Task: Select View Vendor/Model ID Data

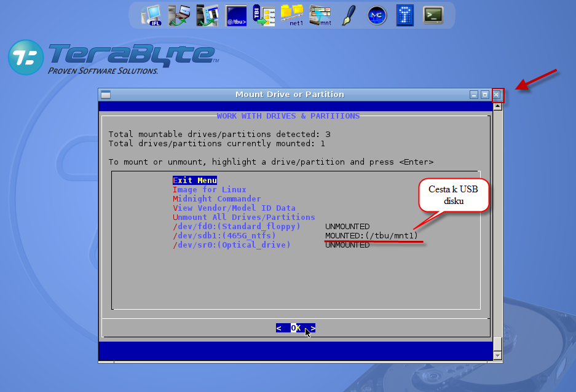Action: click(234, 208)
